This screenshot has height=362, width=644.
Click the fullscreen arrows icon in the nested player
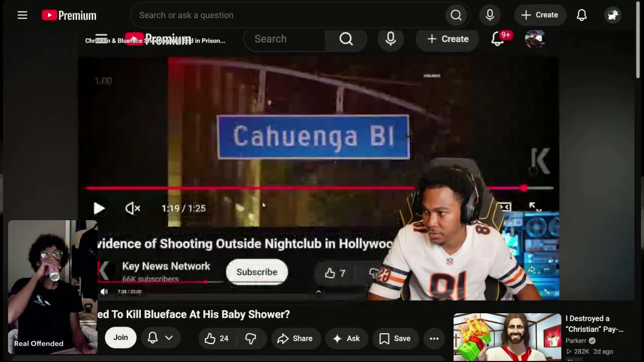pos(535,207)
